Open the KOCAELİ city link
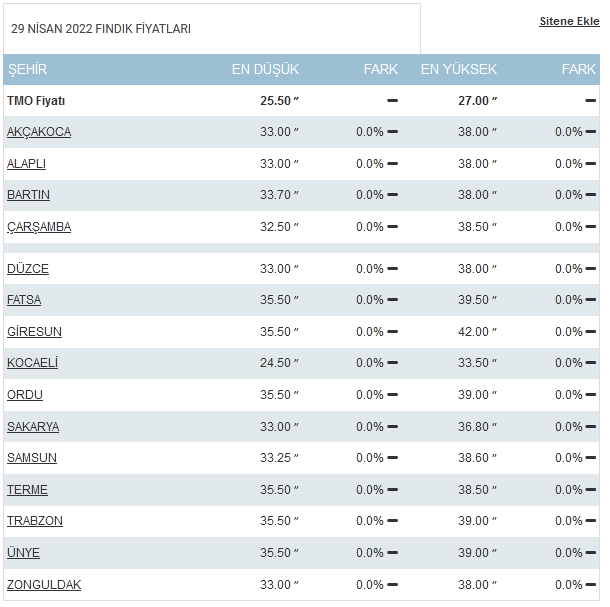This screenshot has height=607, width=610. [x=32, y=363]
